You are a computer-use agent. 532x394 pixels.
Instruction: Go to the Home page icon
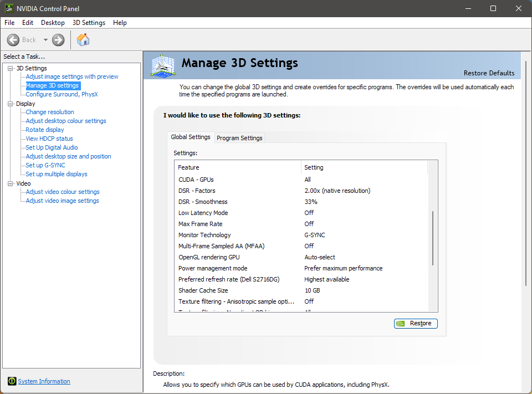coord(83,40)
